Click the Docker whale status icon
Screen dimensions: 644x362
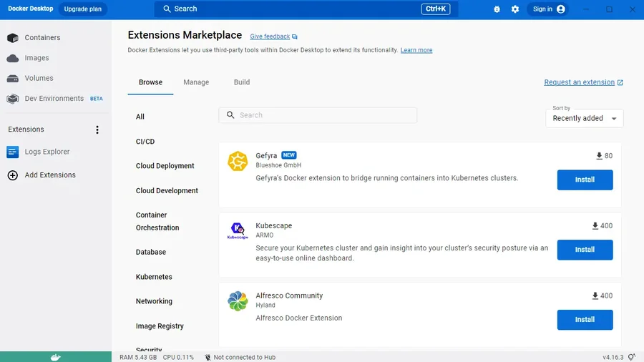(x=55, y=357)
